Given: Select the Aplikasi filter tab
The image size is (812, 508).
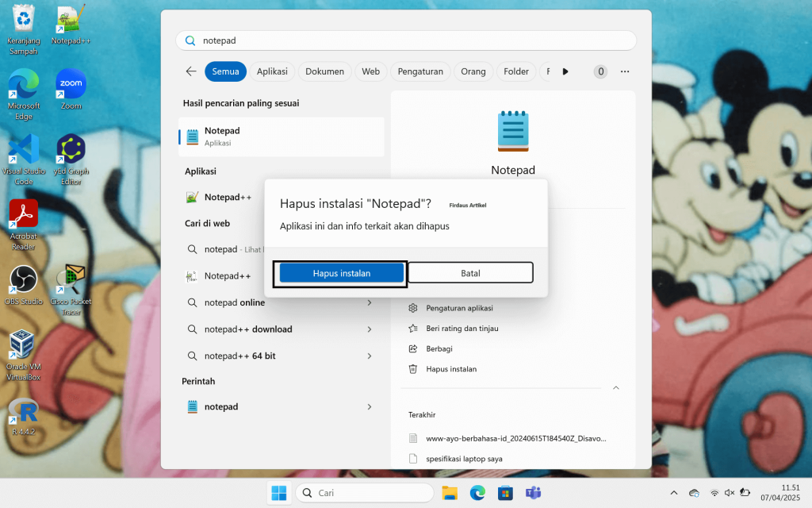Looking at the screenshot, I should tap(272, 71).
